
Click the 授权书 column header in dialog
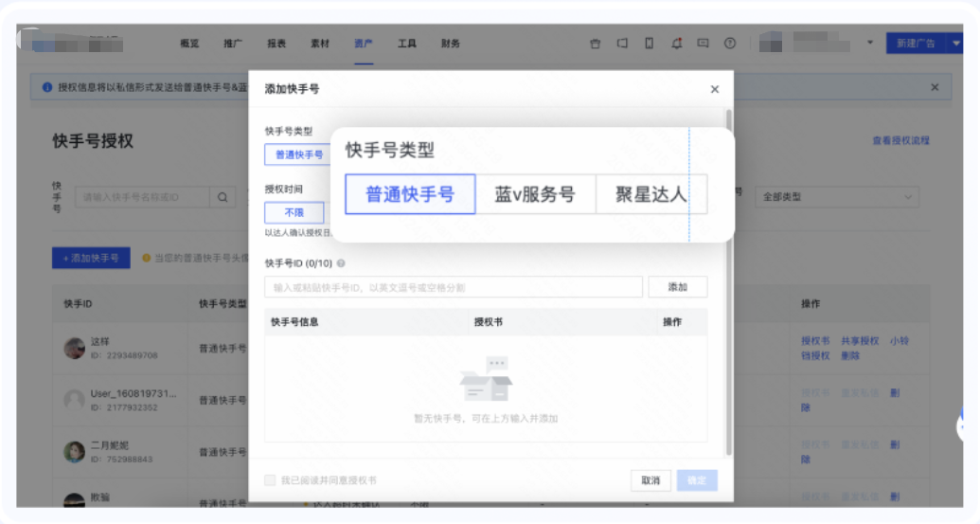(489, 322)
